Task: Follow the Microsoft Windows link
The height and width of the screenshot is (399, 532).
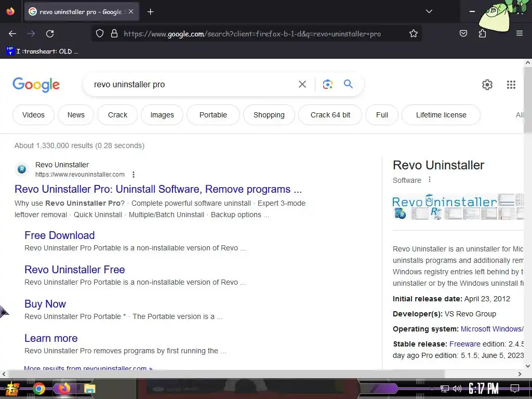Action: [492, 329]
